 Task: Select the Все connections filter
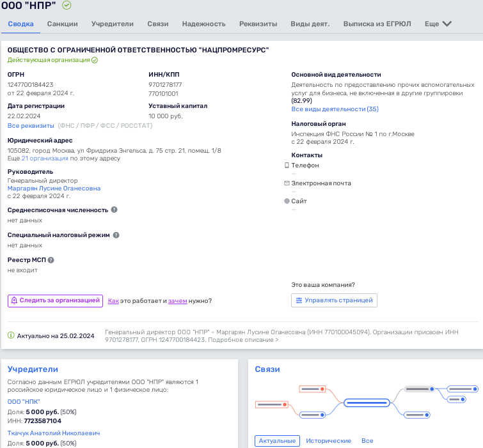point(367,440)
